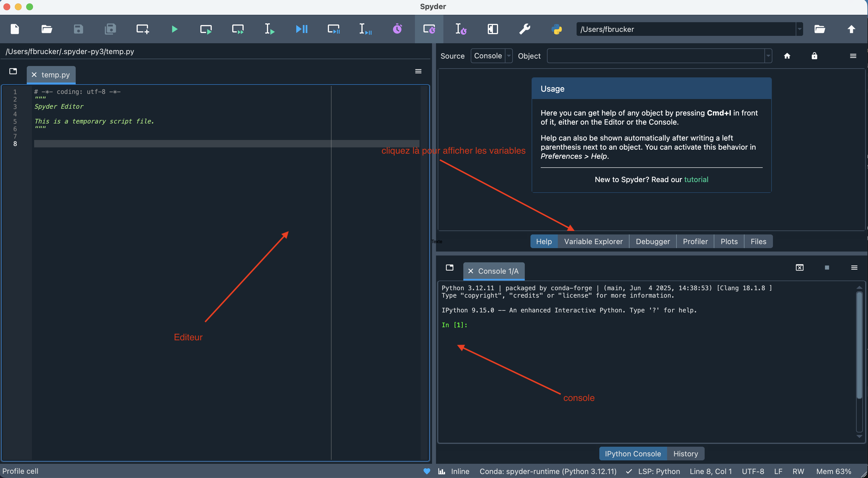Switch to the History tab
Screen dimensions: 868x478
coord(686,454)
